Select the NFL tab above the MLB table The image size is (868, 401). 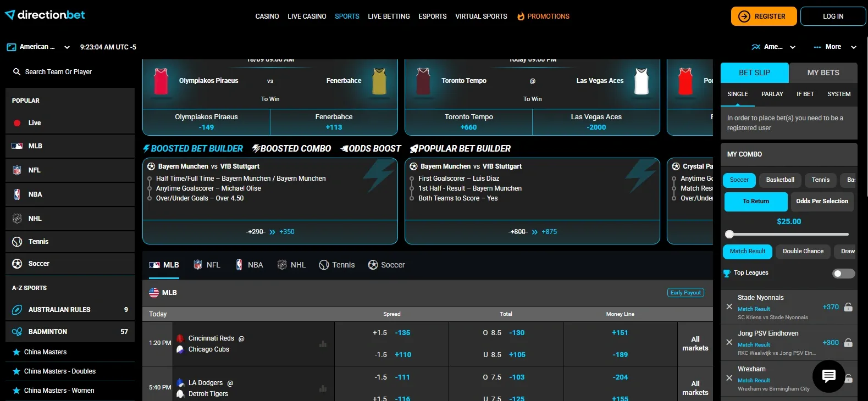[207, 265]
